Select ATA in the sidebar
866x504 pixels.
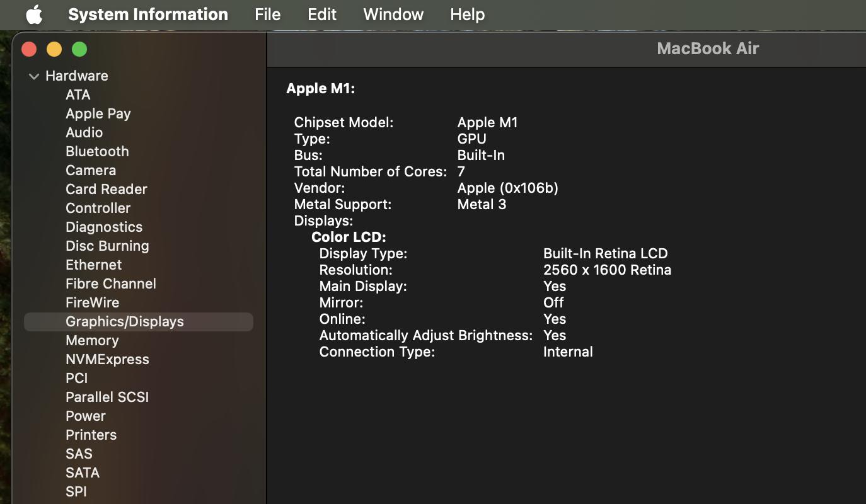tap(78, 94)
